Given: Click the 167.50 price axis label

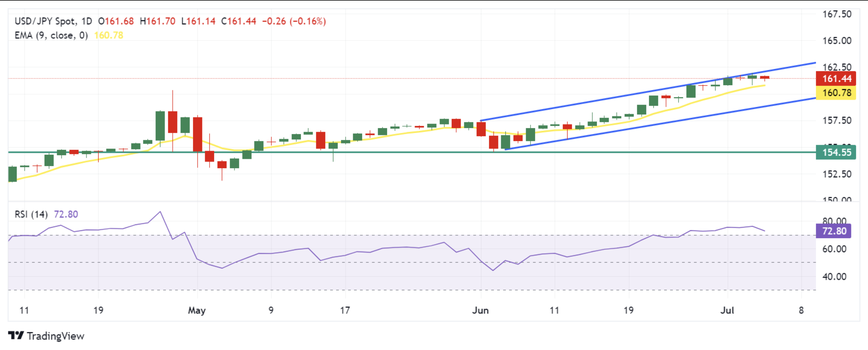Looking at the screenshot, I should click(x=837, y=14).
